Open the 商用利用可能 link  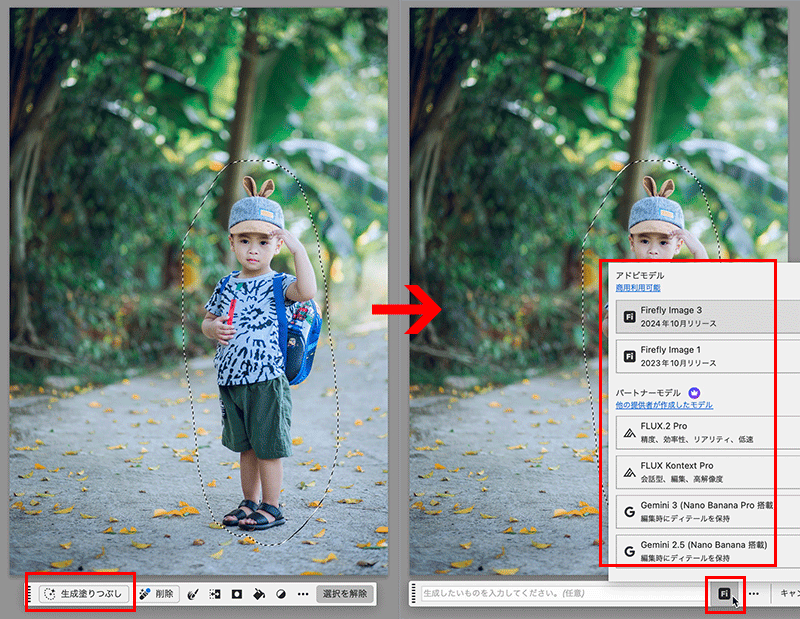[637, 288]
